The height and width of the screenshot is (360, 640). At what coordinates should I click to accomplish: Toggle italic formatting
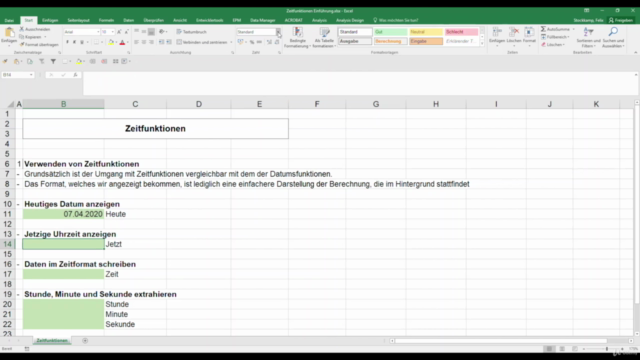[x=74, y=42]
